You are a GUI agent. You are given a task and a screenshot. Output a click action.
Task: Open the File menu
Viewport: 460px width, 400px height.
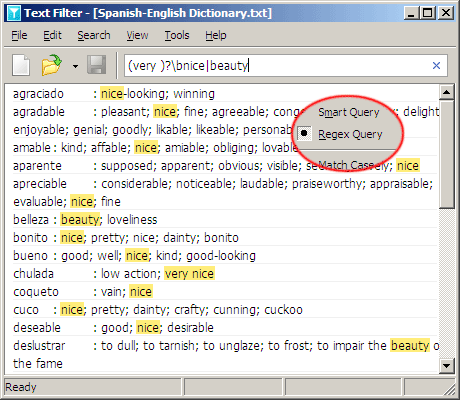click(x=19, y=35)
